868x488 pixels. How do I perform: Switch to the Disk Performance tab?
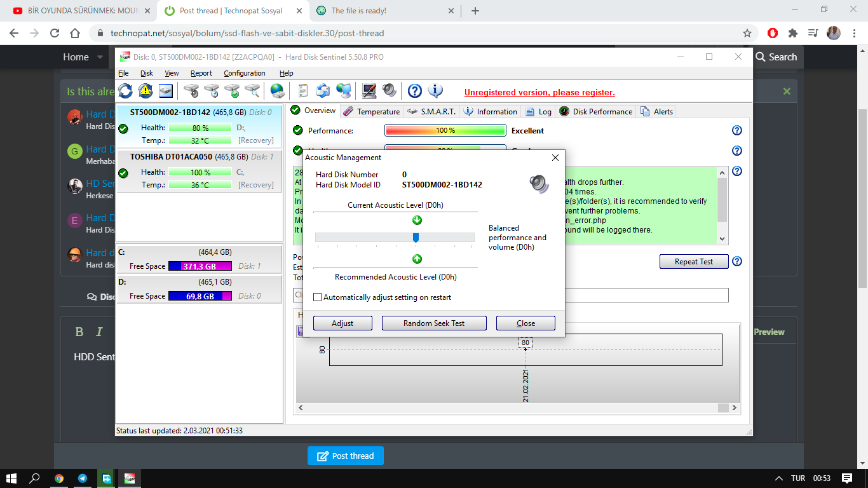point(596,111)
